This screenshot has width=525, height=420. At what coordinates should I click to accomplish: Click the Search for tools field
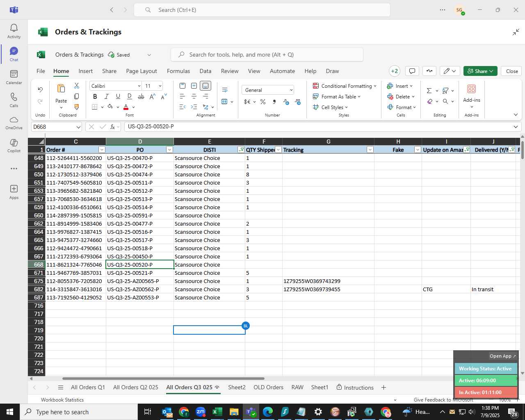(x=267, y=55)
